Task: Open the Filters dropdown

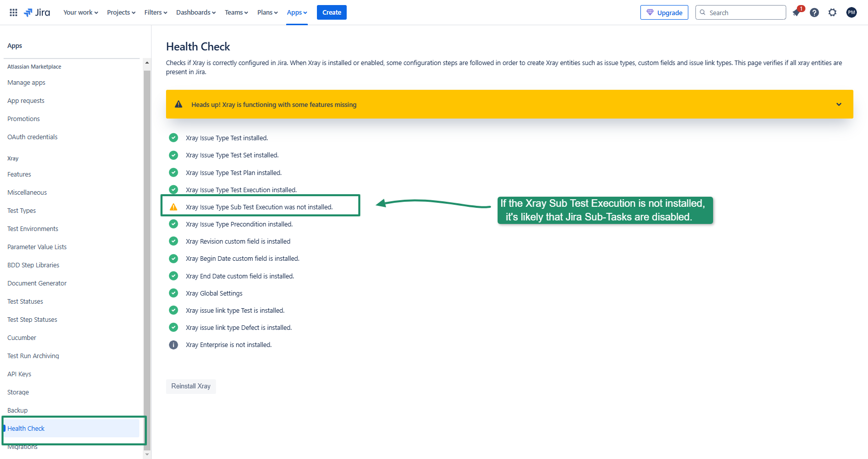Action: tap(155, 13)
